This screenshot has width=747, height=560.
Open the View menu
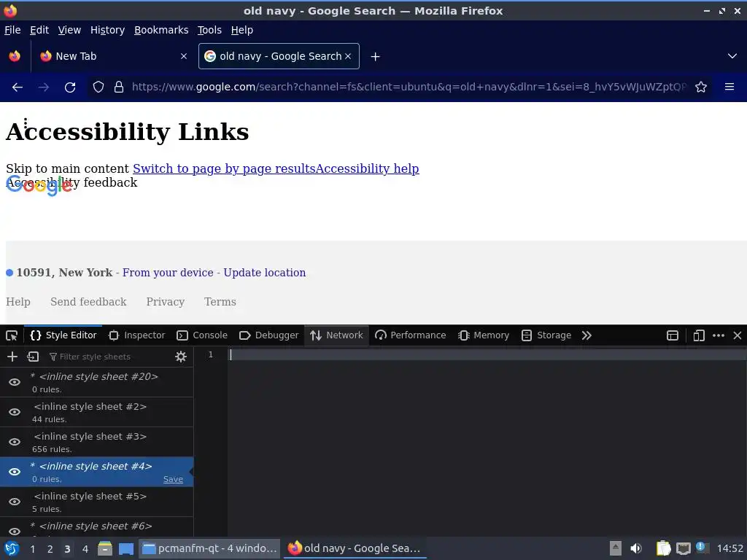[x=69, y=30]
